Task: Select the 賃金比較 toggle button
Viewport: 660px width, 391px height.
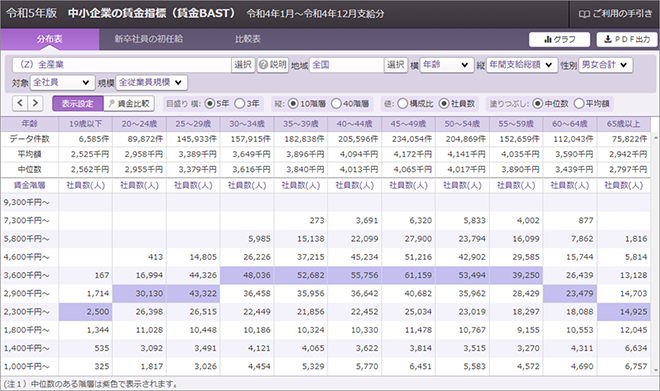Action: [x=129, y=104]
